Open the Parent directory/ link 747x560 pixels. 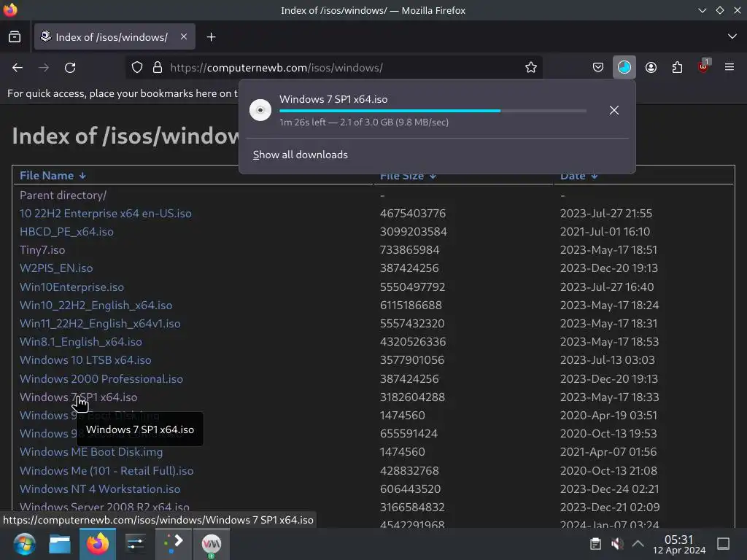pos(63,195)
